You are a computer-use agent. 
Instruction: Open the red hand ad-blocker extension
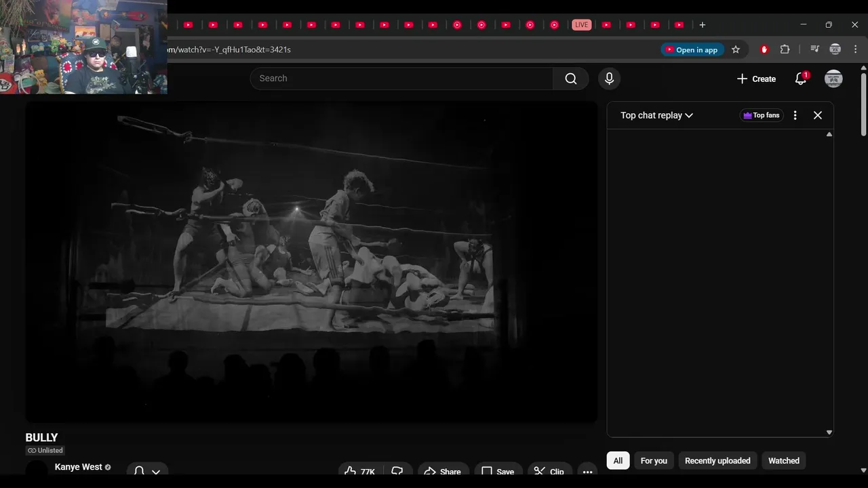764,49
